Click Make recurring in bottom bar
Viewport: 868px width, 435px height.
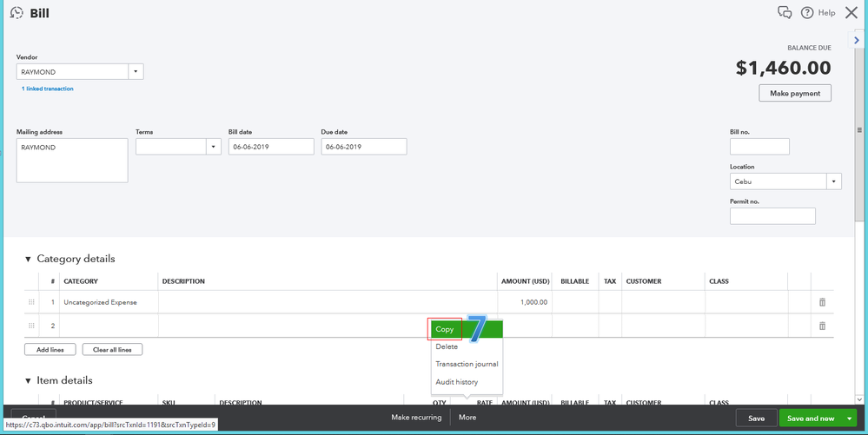[416, 418]
